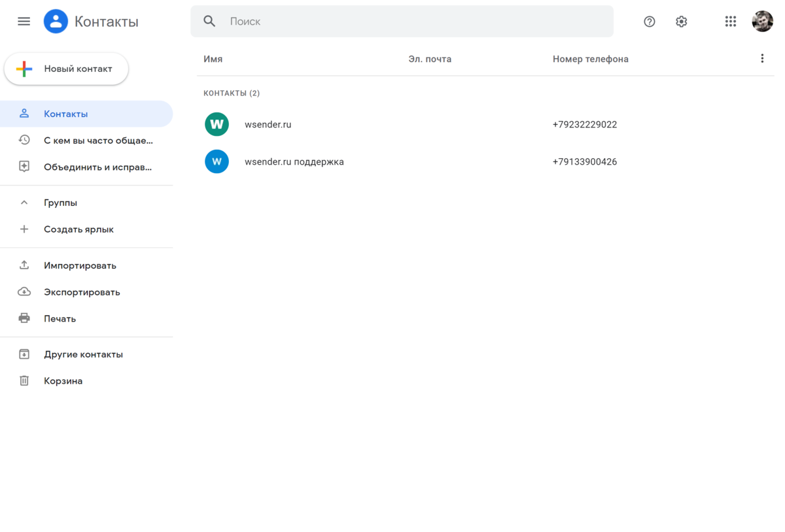Click the person icon beside Контакты
Viewport: 785px width, 532px height.
point(24,114)
